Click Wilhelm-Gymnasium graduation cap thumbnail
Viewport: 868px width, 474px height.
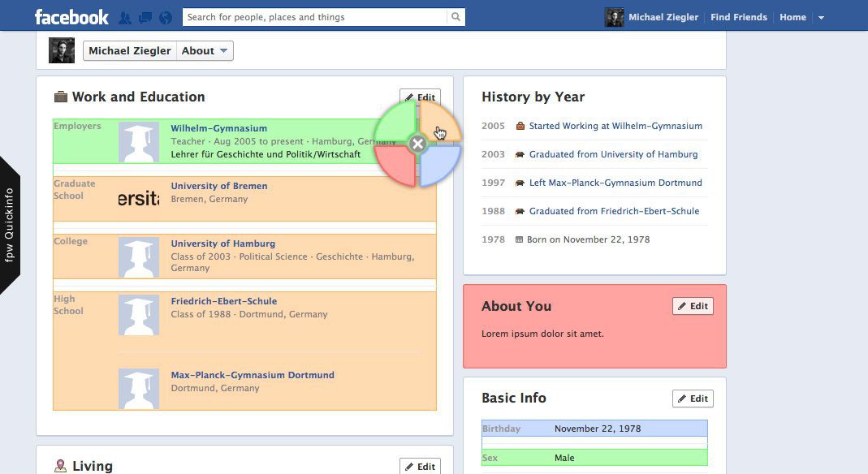(139, 143)
